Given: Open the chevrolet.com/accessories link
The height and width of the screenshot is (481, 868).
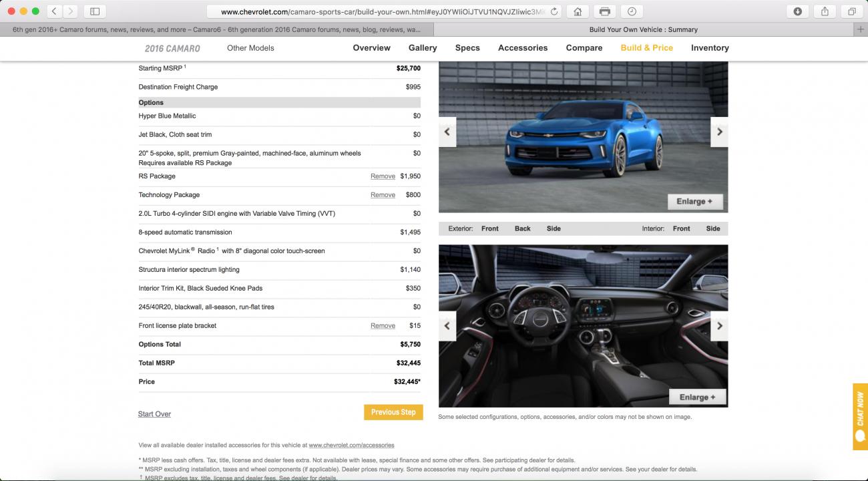Looking at the screenshot, I should click(x=351, y=445).
